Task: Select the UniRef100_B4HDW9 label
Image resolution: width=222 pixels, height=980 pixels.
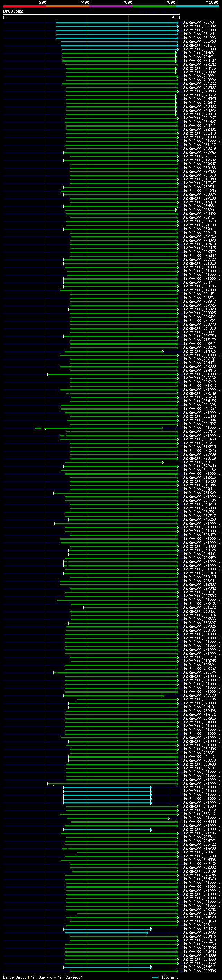Action: pyautogui.click(x=199, y=955)
